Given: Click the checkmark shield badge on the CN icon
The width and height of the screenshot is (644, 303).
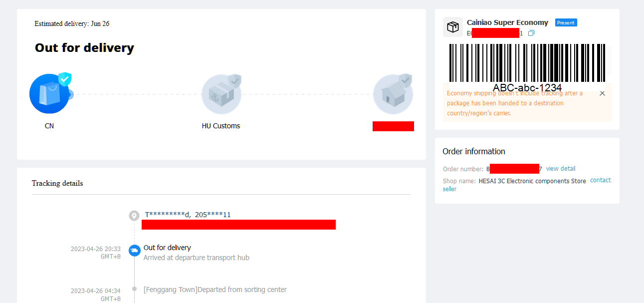Looking at the screenshot, I should pos(65,79).
